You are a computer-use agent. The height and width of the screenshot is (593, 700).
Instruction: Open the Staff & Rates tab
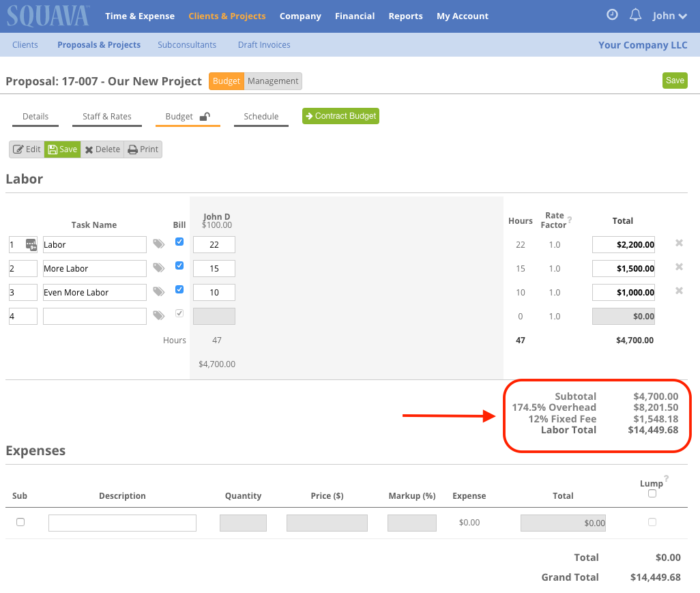point(106,117)
